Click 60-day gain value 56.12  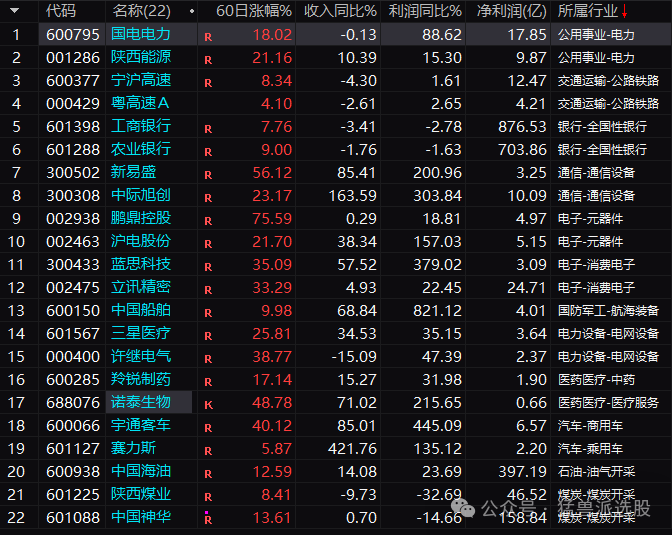click(x=272, y=173)
